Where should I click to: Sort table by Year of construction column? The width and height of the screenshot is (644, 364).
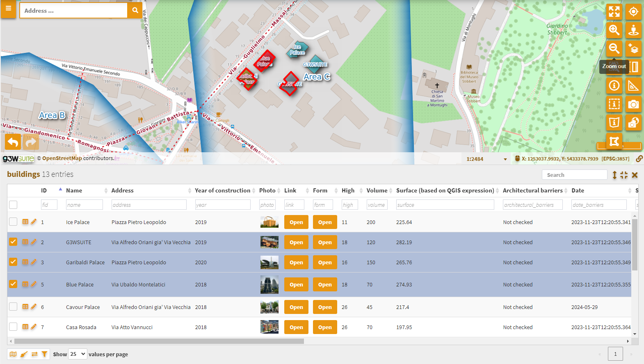tap(222, 190)
